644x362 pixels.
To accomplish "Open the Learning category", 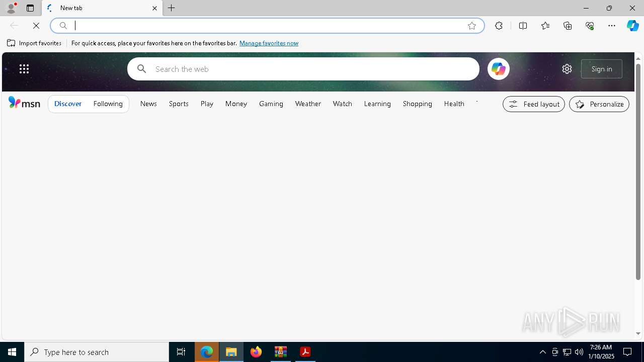I will pyautogui.click(x=377, y=104).
